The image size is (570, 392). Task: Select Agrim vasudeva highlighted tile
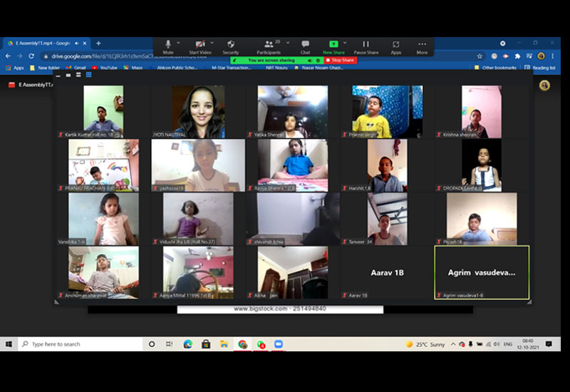coord(482,272)
